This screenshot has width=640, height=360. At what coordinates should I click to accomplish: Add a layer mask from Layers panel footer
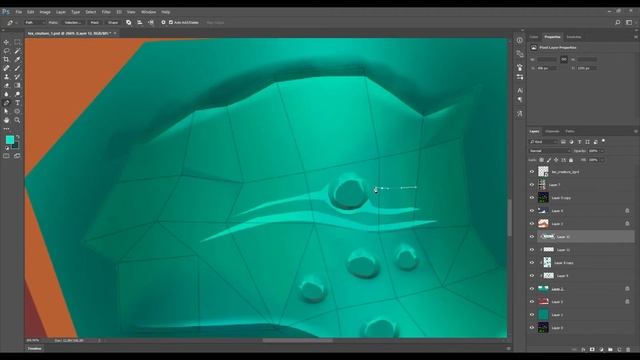(x=592, y=349)
